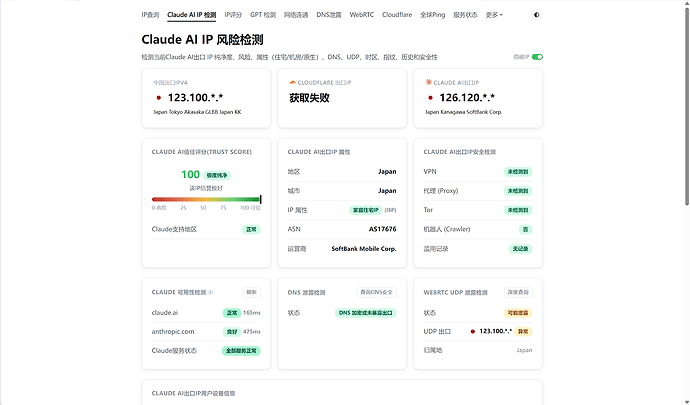The image size is (690, 405).
Task: Open the Cloudflare tab
Action: (397, 15)
